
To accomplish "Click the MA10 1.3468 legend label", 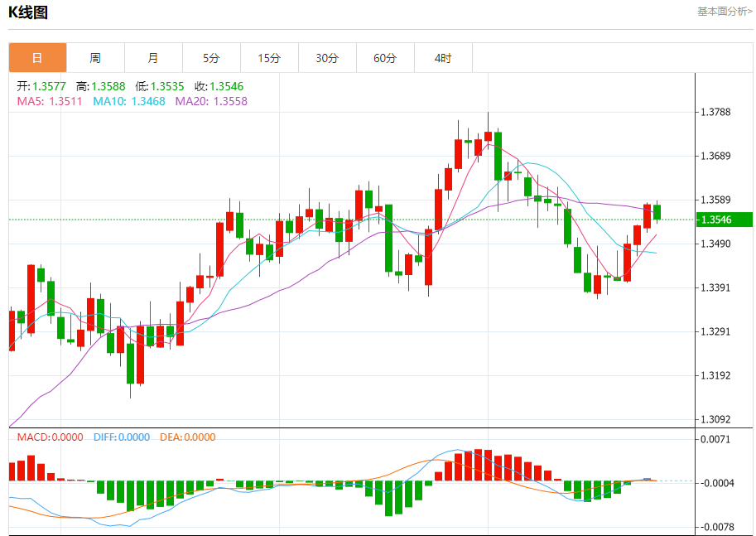I will pos(129,101).
